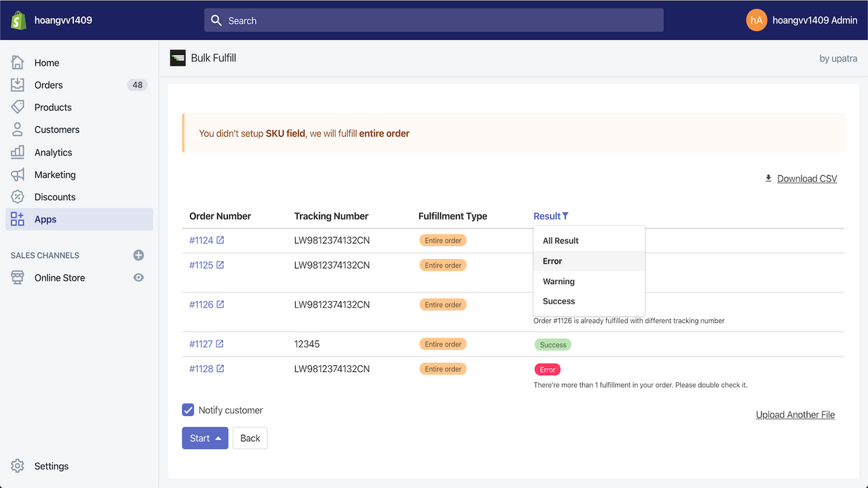Image resolution: width=868 pixels, height=488 pixels.
Task: Open order number #1126 link
Action: tap(201, 304)
